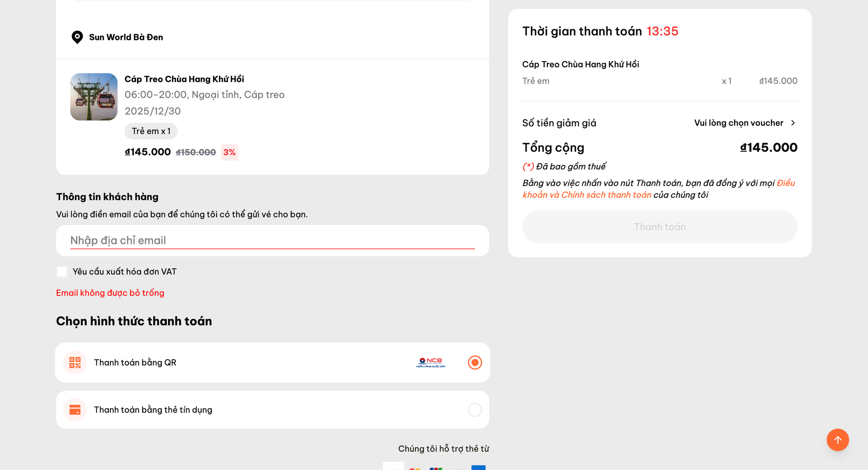The width and height of the screenshot is (868, 470).
Task: Click the "Thanh toán bằng QR" option label
Action: tap(135, 362)
